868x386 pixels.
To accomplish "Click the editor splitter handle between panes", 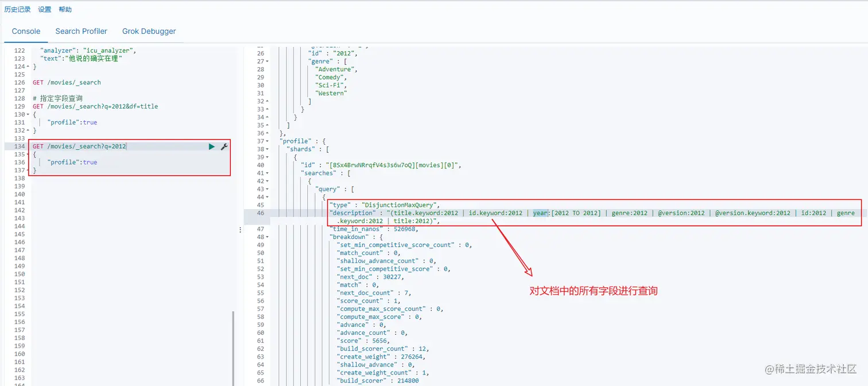I will point(240,230).
